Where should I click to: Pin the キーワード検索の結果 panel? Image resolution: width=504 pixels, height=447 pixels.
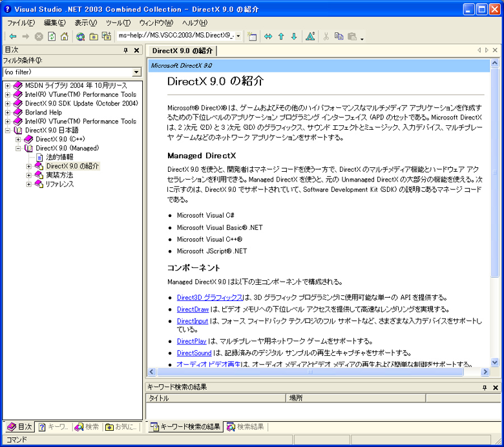(x=485, y=388)
